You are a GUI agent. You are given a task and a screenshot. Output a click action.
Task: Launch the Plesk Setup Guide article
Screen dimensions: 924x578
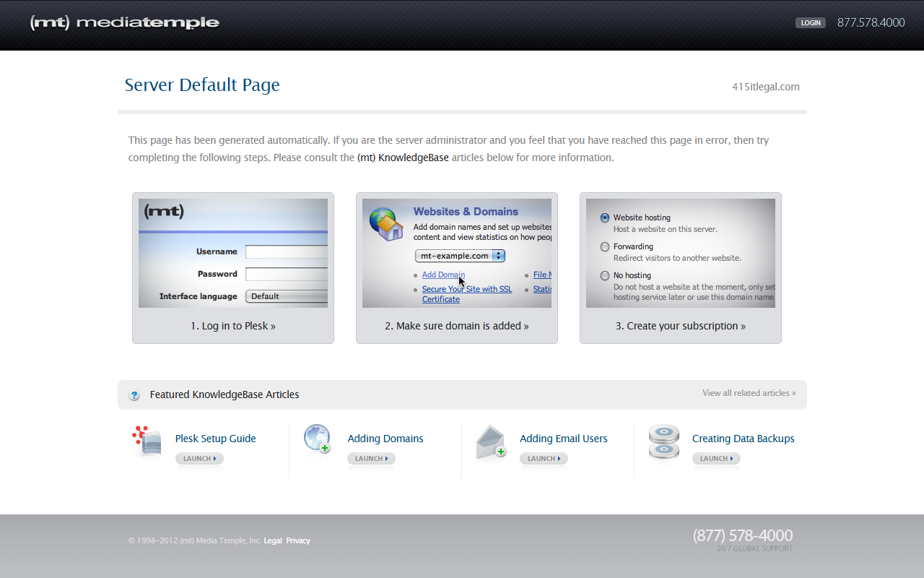click(x=199, y=459)
